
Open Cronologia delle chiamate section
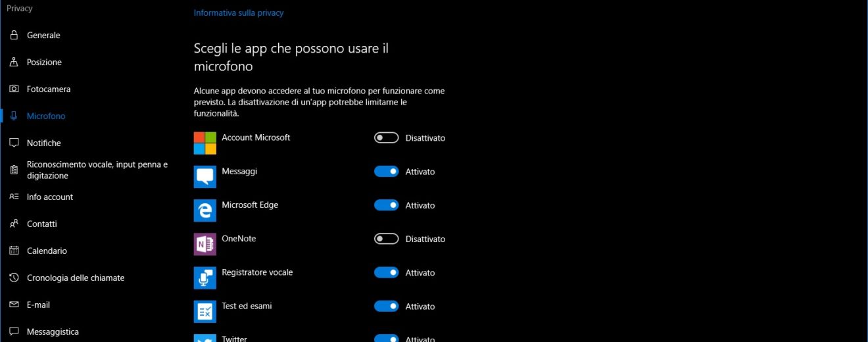click(75, 278)
